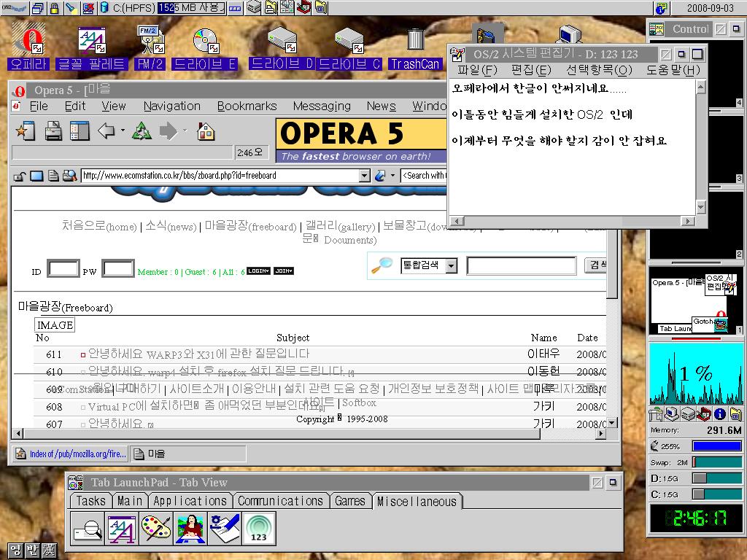Open the dropdown arrow beside the Go icon
The image size is (747, 560).
392,176
